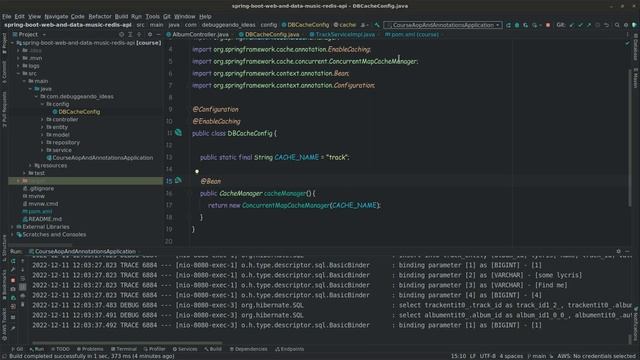Open the Terminal tool window
The height and width of the screenshot is (360, 640).
(124, 349)
